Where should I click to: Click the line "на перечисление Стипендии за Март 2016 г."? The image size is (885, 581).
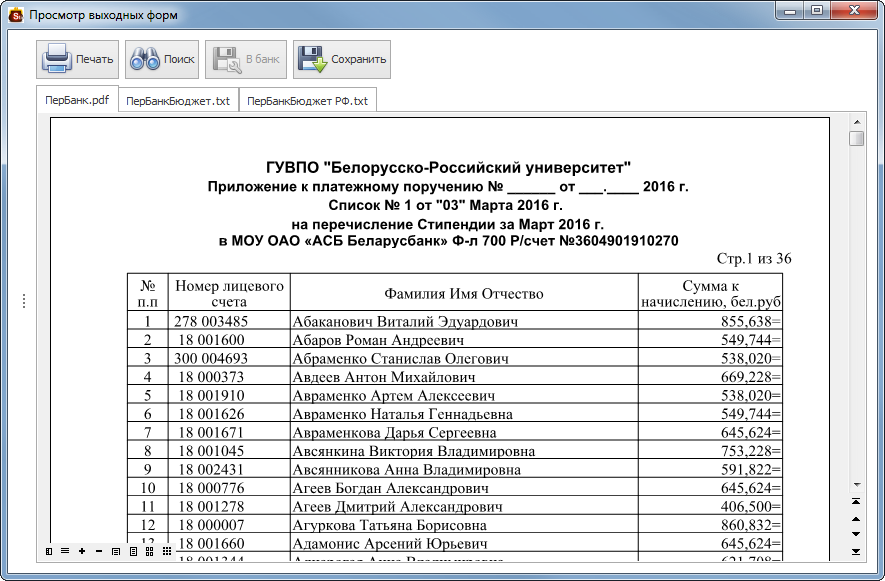pyautogui.click(x=448, y=224)
